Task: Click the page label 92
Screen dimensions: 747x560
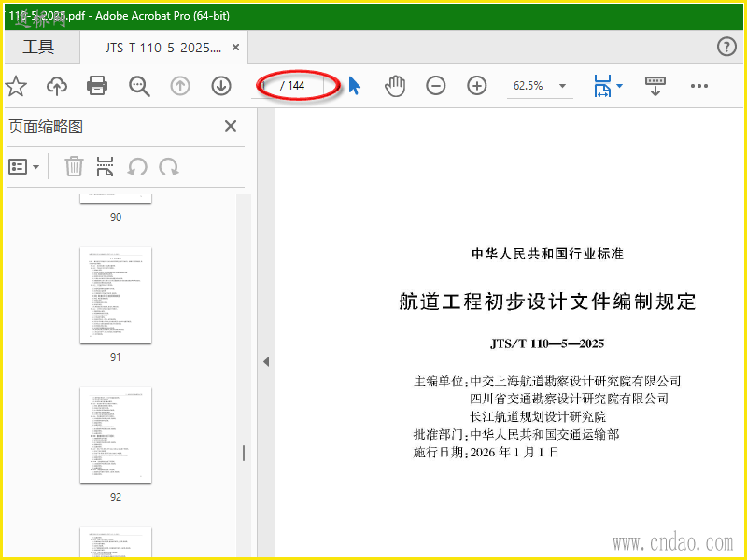Action: point(116,497)
